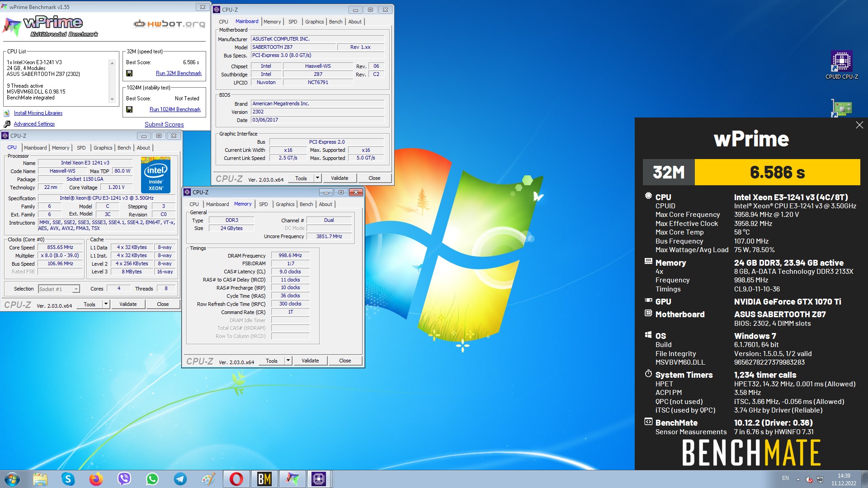Click the Submit Scores link in wPrime
The image size is (868, 488).
[x=164, y=124]
